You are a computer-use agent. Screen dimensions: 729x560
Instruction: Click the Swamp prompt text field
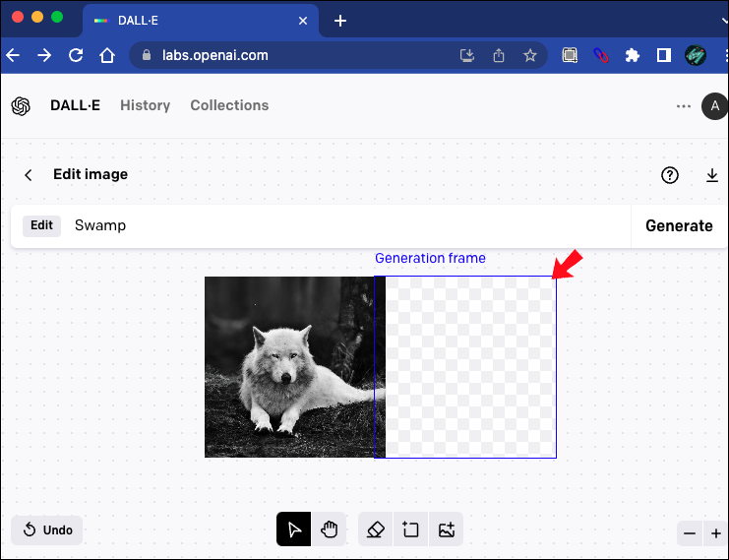[344, 225]
